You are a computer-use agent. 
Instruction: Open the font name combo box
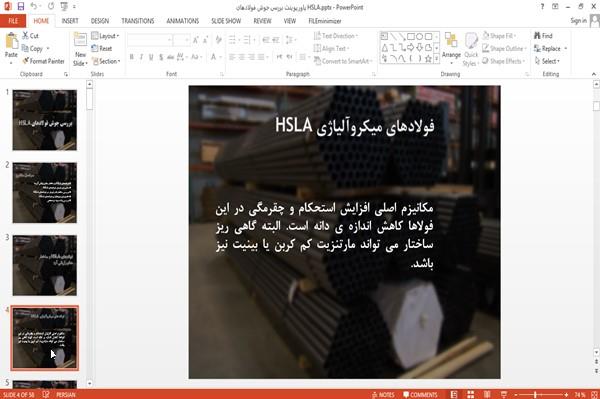click(149, 40)
